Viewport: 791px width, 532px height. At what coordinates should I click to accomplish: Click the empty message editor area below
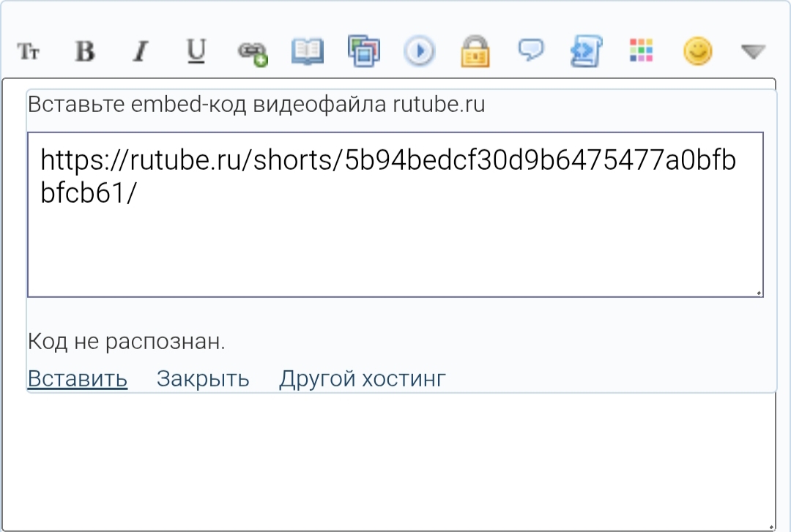[x=395, y=461]
